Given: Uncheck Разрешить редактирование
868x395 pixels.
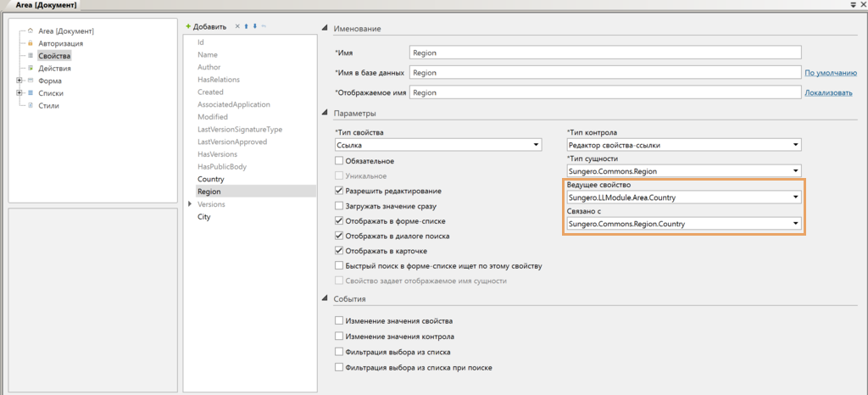Looking at the screenshot, I should coord(339,191).
